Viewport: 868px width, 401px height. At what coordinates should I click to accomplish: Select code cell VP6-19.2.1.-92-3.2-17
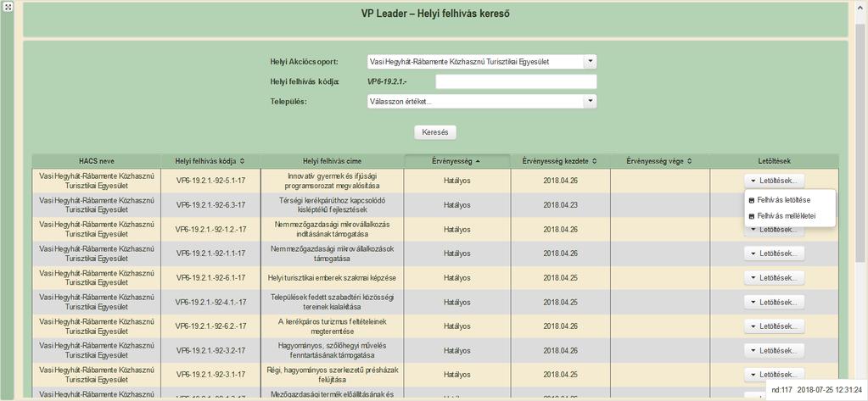coord(210,351)
